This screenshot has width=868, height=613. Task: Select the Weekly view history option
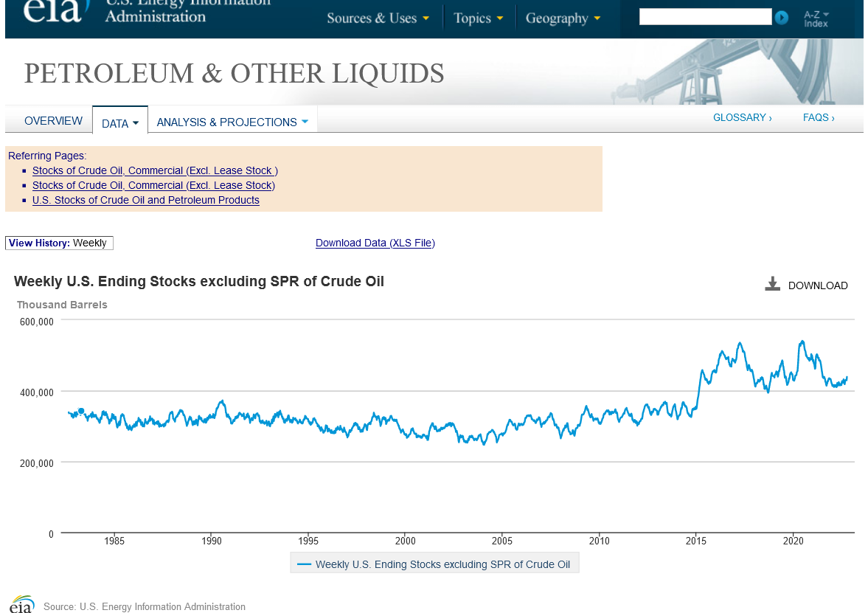(89, 243)
